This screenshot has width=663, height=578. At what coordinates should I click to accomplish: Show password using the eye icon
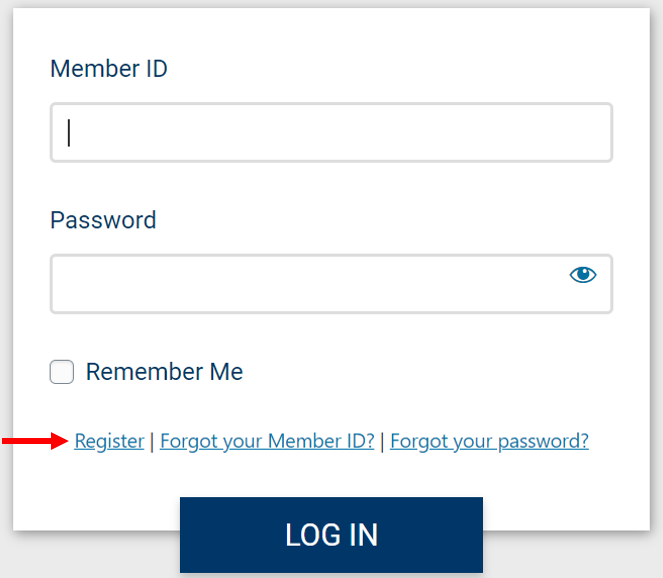[x=583, y=275]
